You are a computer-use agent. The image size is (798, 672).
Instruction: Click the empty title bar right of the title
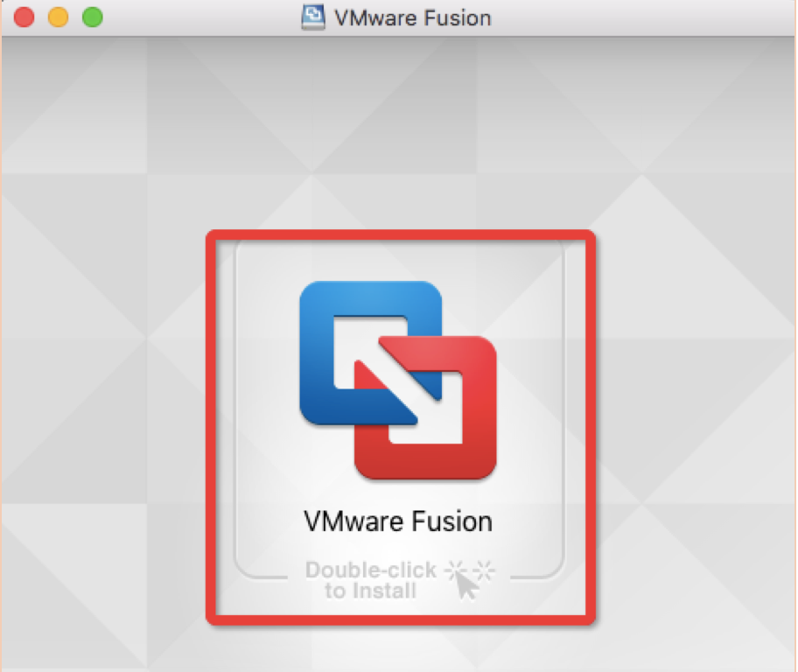(x=639, y=17)
